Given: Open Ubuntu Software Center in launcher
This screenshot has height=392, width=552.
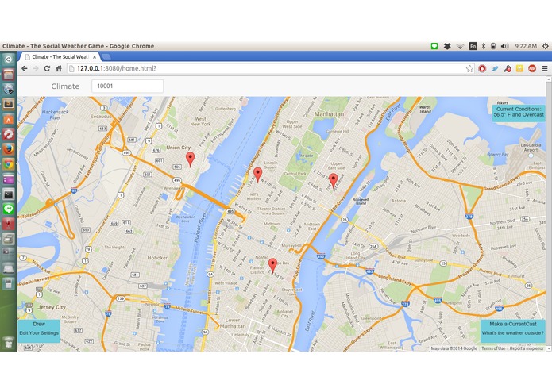Looking at the screenshot, I should pos(9,119).
